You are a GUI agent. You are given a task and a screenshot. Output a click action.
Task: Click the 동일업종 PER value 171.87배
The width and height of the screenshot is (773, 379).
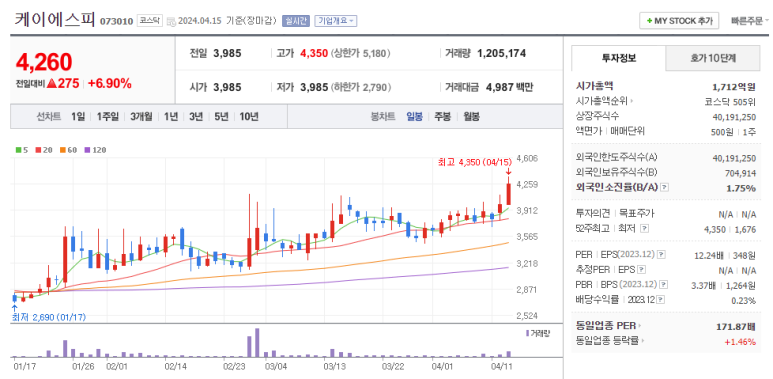point(736,326)
